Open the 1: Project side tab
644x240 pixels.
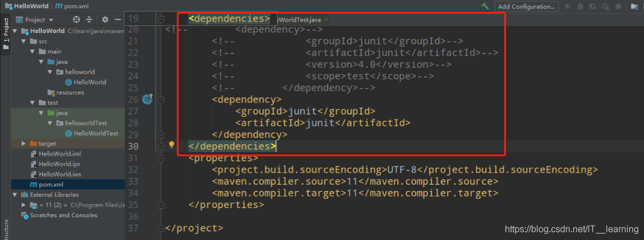tap(6, 32)
